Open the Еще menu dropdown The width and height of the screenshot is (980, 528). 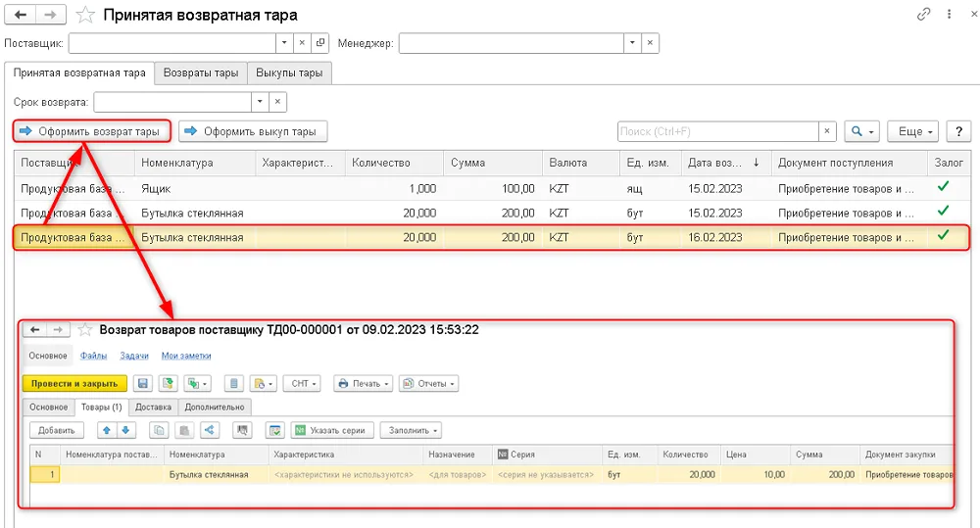pos(913,132)
